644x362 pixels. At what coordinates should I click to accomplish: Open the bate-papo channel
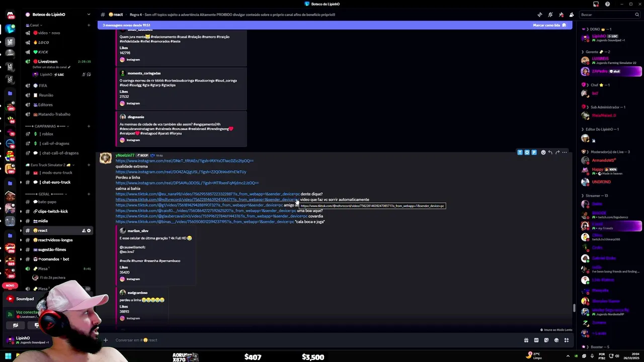coord(58,202)
